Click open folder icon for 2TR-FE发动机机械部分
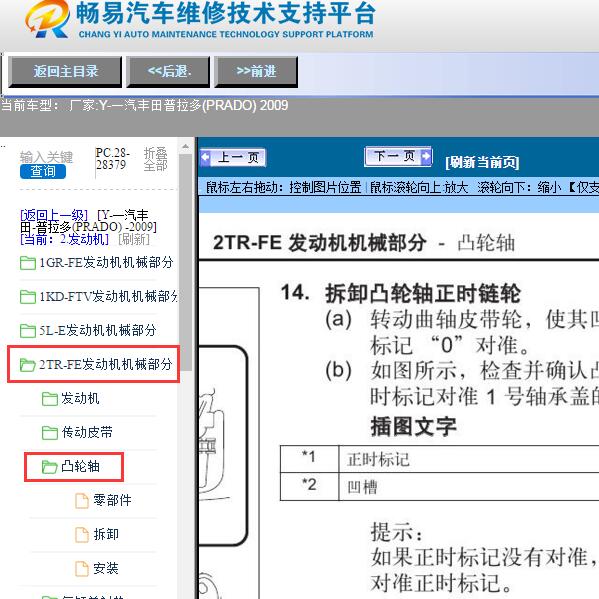The height and width of the screenshot is (599, 599). pyautogui.click(x=28, y=365)
